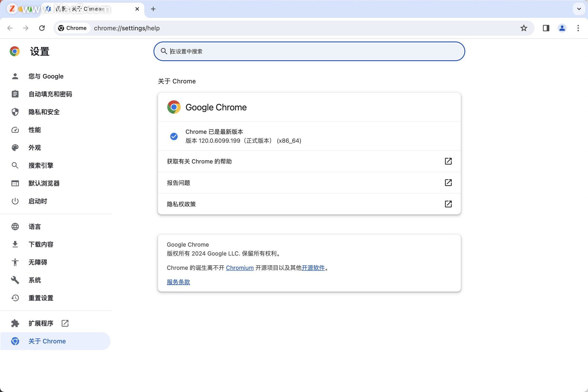Bookmark this page with the star icon
588x392 pixels.
coord(524,28)
